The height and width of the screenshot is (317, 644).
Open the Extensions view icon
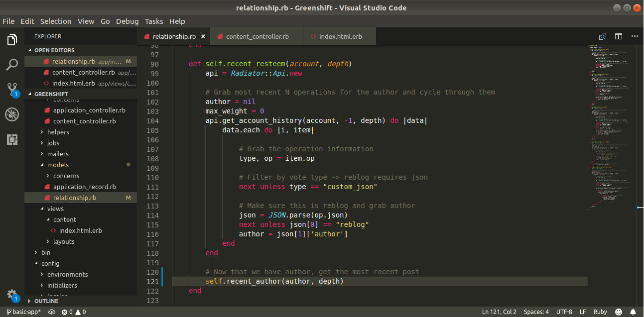pyautogui.click(x=12, y=139)
